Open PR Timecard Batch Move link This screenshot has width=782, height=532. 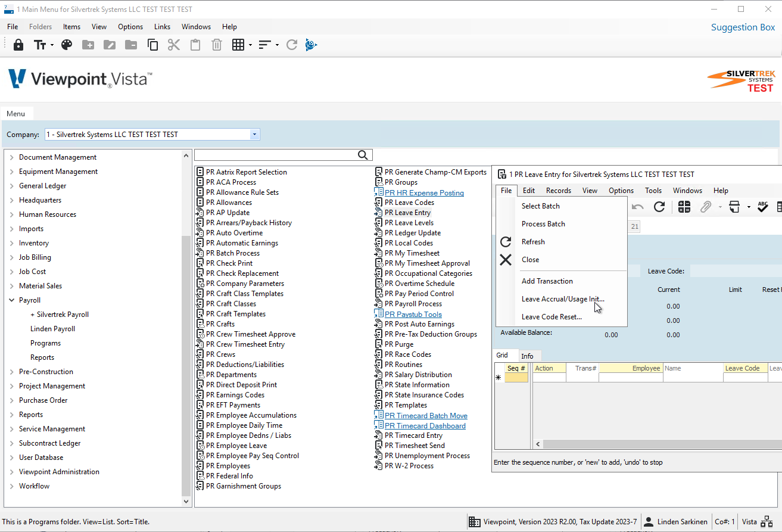426,415
